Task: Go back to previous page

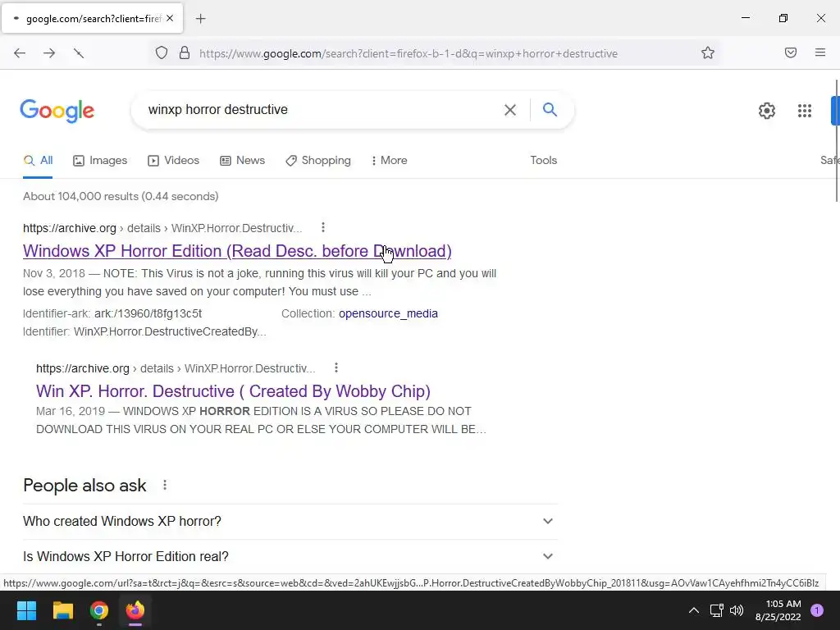Action: (20, 53)
